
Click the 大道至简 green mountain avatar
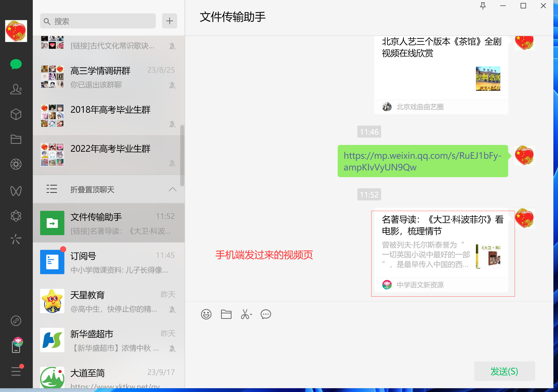52,378
